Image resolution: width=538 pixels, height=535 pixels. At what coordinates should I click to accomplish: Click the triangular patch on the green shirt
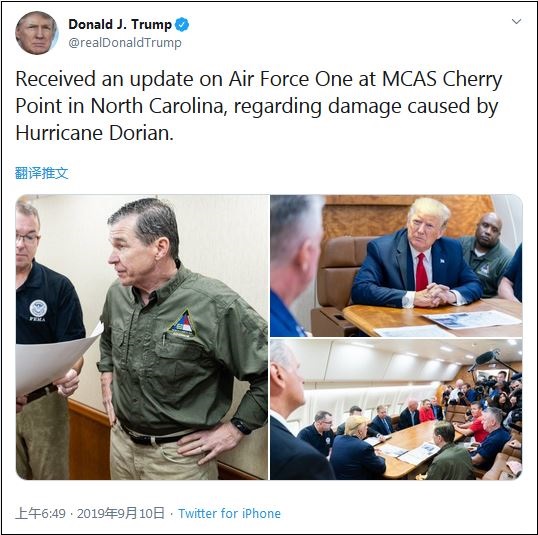(182, 323)
